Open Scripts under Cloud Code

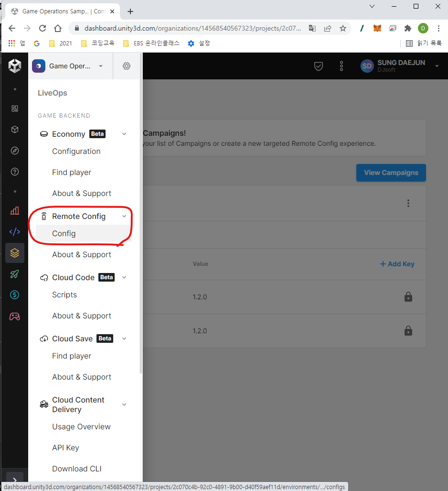click(64, 295)
